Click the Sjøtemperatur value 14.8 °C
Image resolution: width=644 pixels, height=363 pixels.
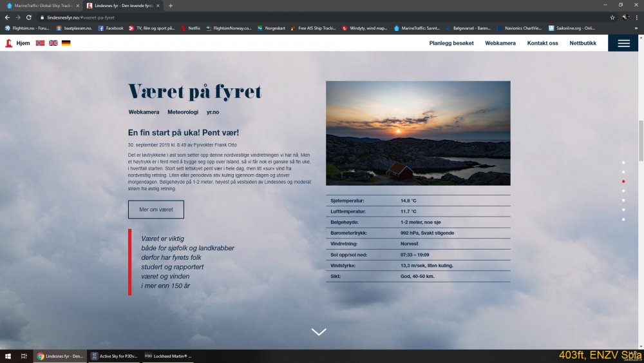pos(408,201)
